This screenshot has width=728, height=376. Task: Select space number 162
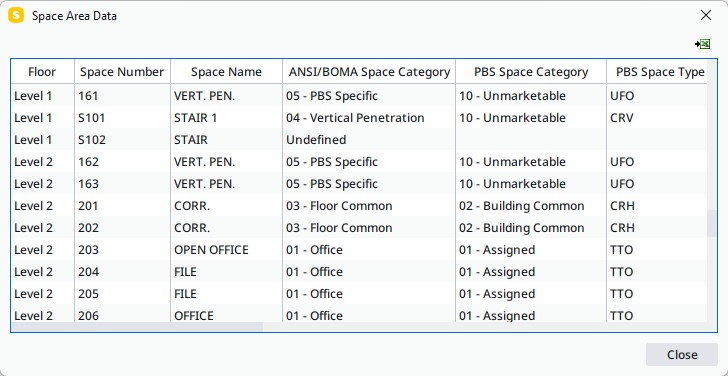coord(122,162)
